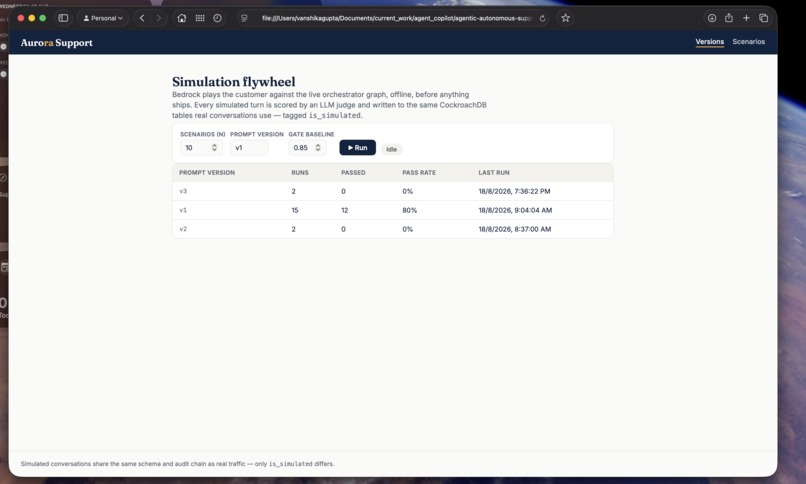Click the site settings icon beside URL

point(244,18)
